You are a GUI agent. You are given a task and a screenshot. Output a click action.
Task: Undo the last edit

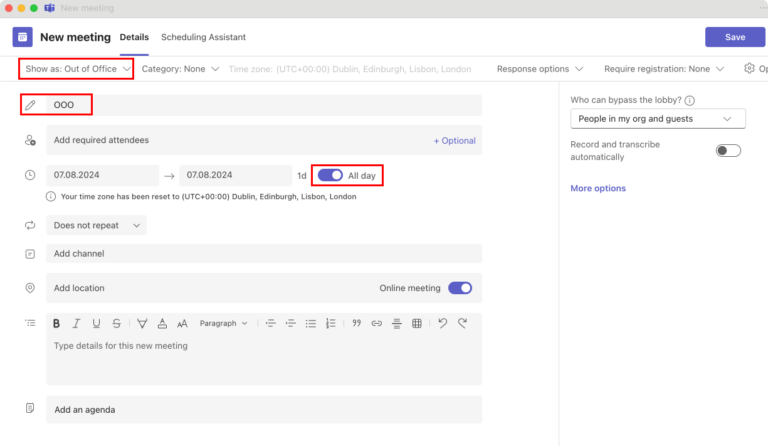point(443,323)
